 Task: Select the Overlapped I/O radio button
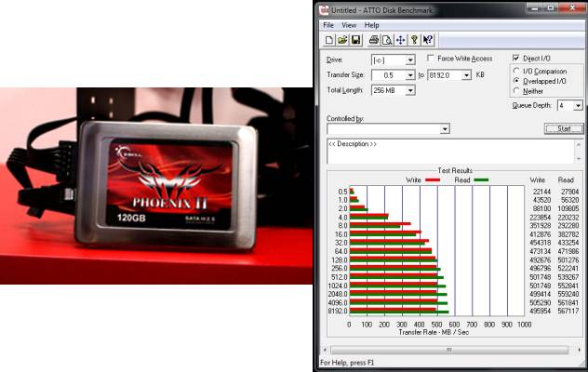[x=516, y=81]
